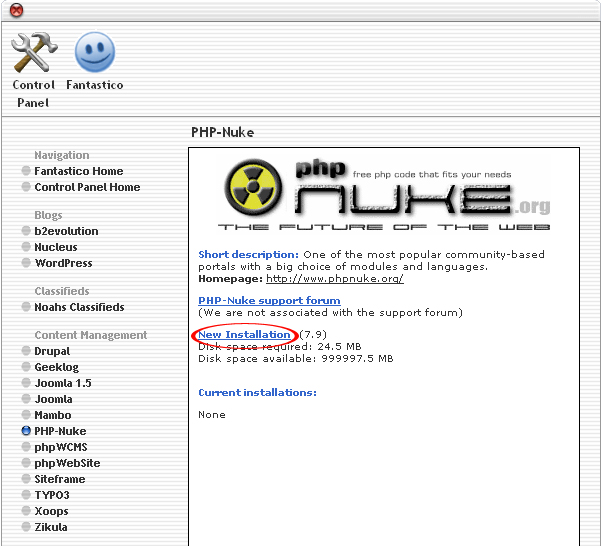Click the grey bullet beside Xoops

(26, 511)
